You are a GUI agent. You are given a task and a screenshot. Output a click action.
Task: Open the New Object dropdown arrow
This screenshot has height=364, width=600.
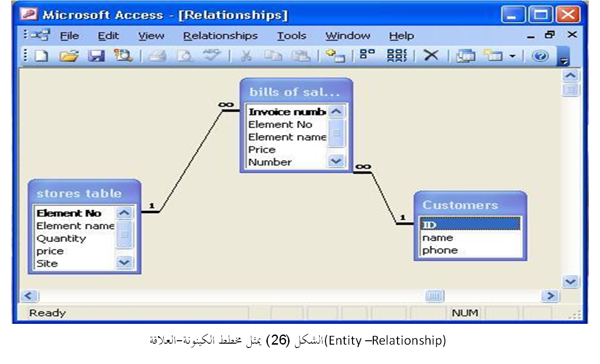click(x=512, y=57)
